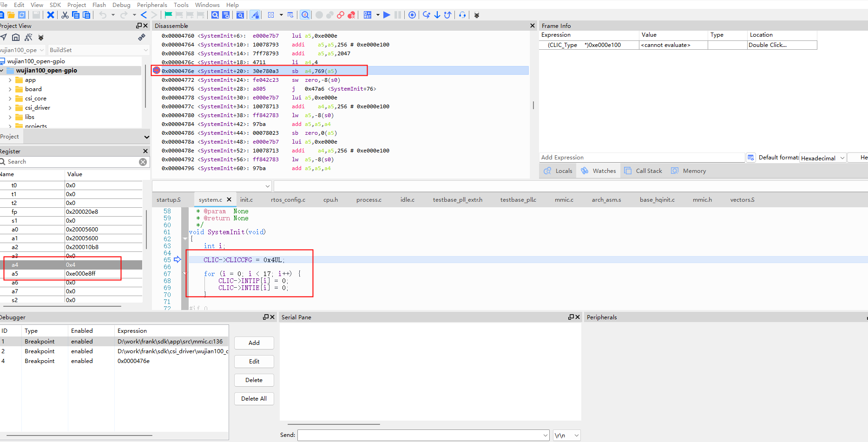Click the Step Out up-arrow icon
868x442 pixels.
448,15
